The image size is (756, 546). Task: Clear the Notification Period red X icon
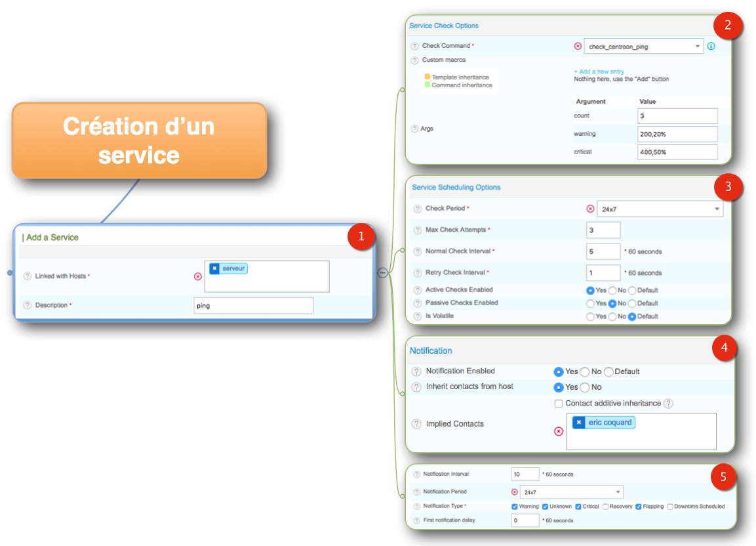(x=514, y=492)
